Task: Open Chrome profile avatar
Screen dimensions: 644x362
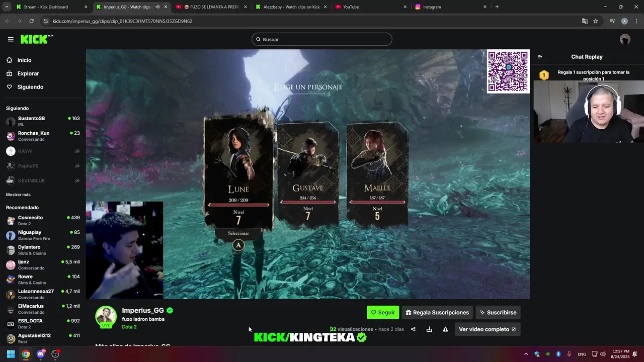Action: tap(624, 21)
